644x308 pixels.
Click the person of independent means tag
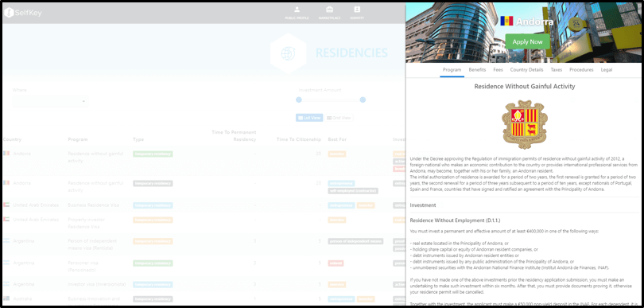click(x=355, y=241)
